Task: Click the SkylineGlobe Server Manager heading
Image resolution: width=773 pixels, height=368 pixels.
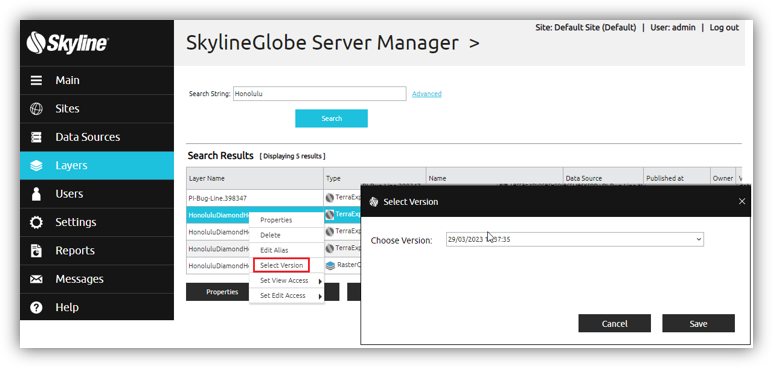Action: pyautogui.click(x=322, y=43)
